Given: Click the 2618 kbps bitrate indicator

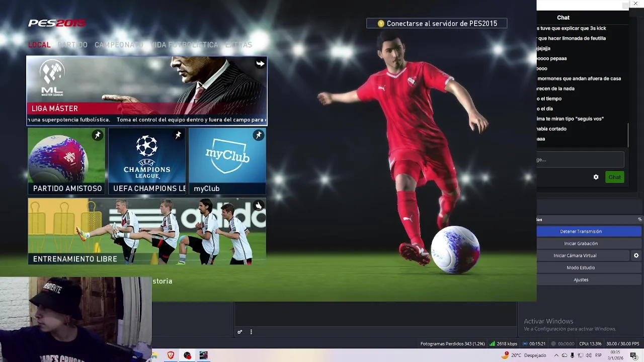Looking at the screenshot, I should (504, 344).
